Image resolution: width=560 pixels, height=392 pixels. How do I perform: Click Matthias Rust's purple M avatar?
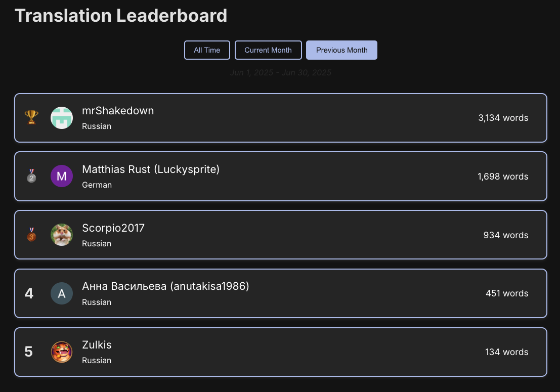[62, 176]
